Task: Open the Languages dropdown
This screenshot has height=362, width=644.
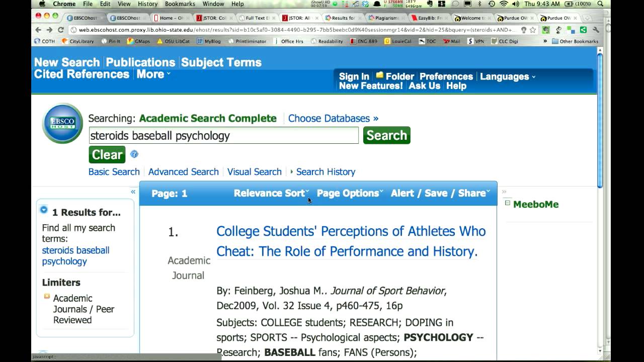Action: tap(507, 76)
